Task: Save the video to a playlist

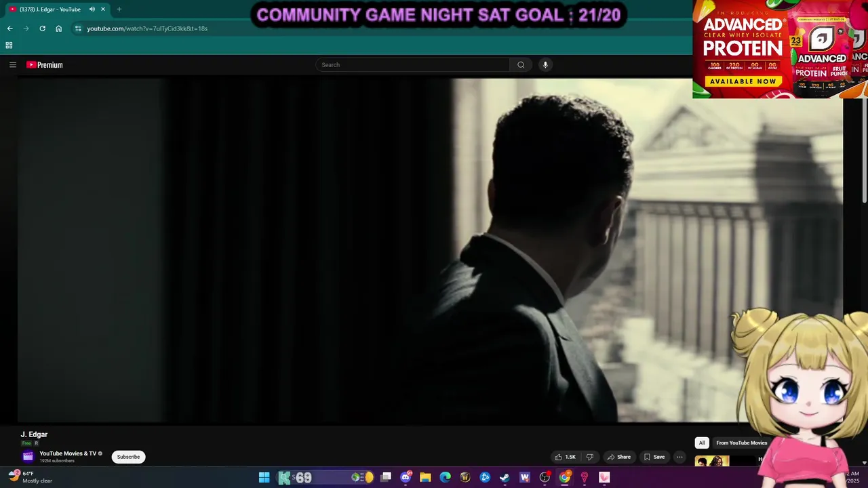Action: click(x=654, y=457)
